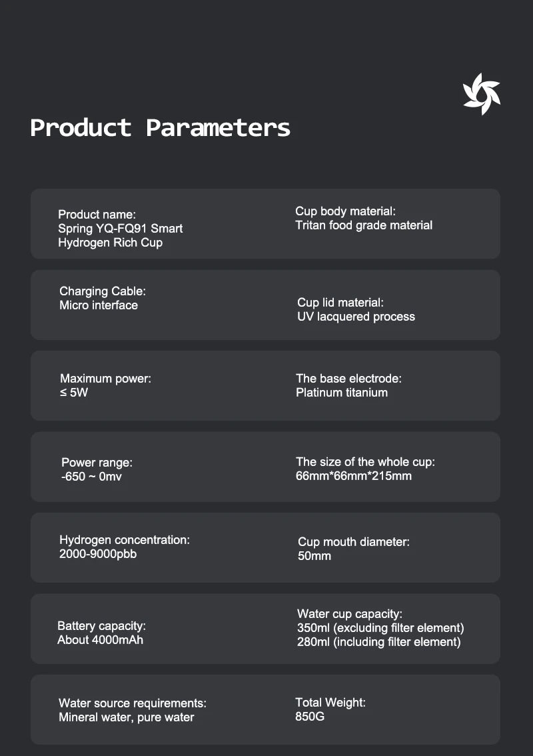Select the Power range -650 ~ 0mv entry
Image resolution: width=533 pixels, height=756 pixels.
[97, 469]
